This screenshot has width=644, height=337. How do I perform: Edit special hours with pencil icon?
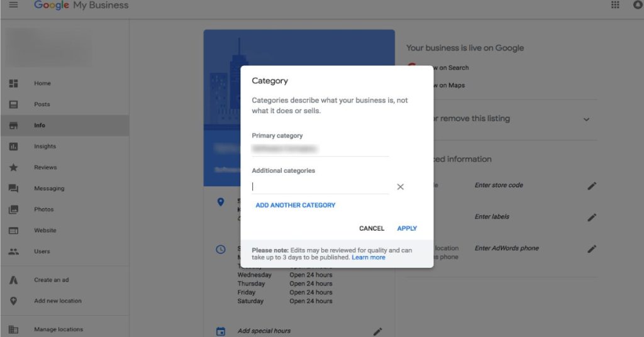[x=378, y=331]
